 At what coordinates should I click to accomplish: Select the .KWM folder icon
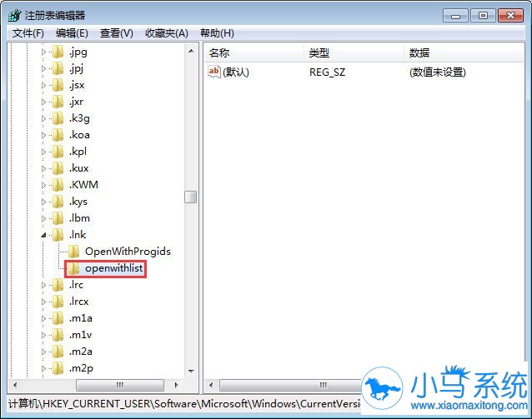(58, 185)
